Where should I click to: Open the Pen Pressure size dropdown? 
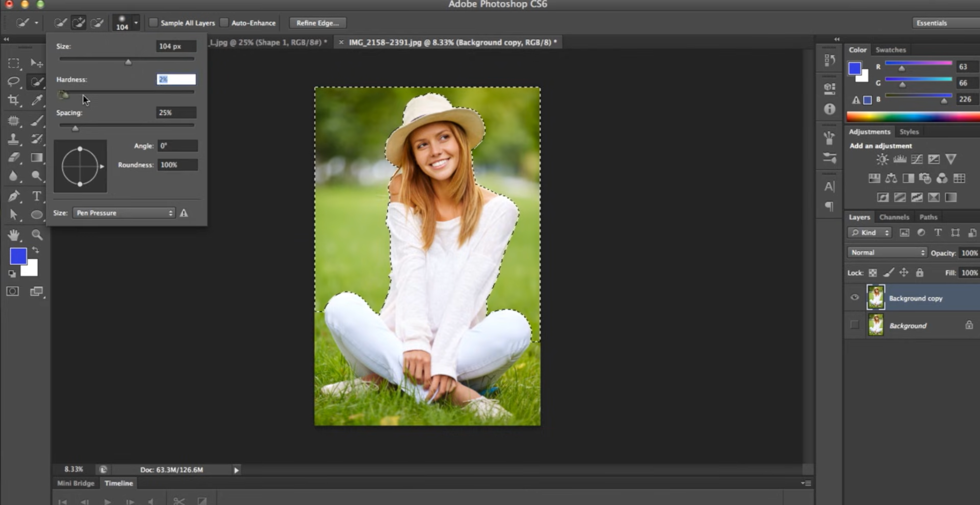pos(124,213)
